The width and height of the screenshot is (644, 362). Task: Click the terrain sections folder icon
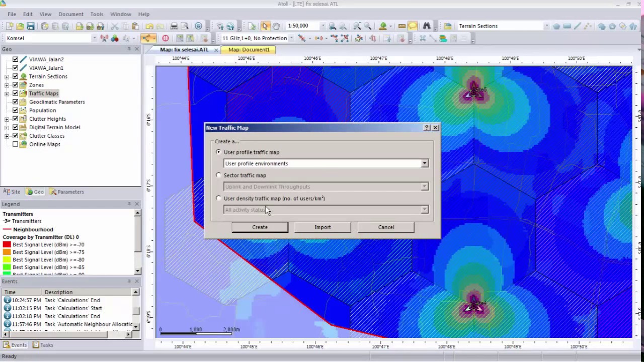coord(448,26)
